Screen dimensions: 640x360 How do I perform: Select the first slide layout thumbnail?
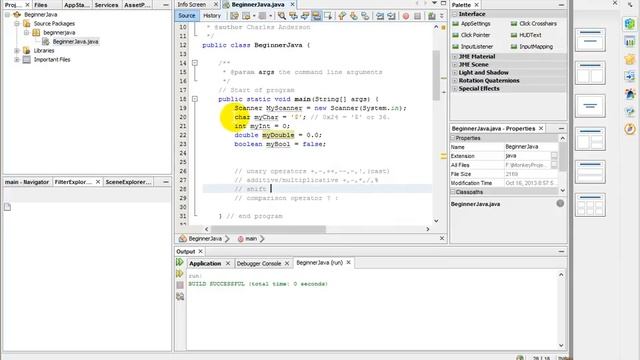tap(590, 40)
